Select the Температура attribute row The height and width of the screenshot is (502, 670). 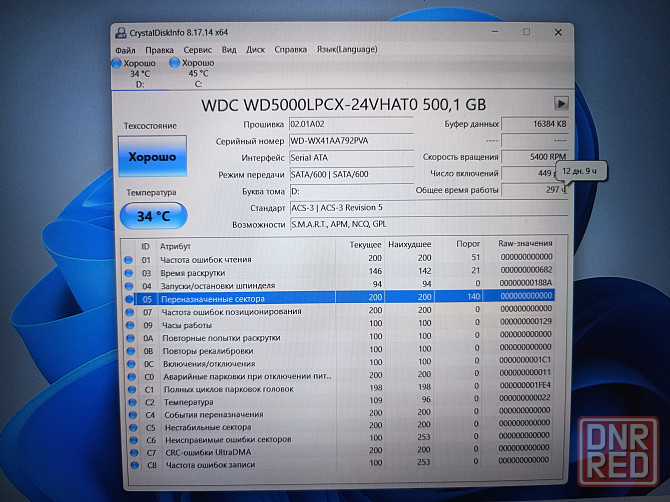[341, 400]
